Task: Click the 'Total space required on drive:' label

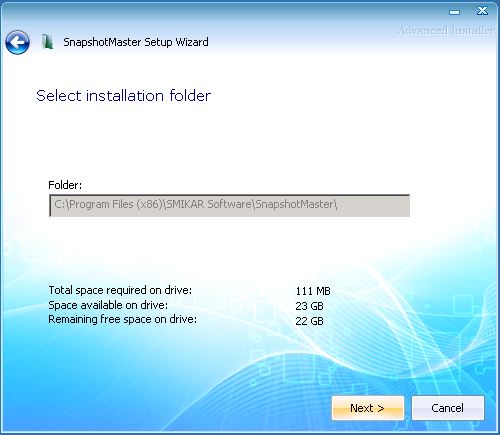Action: [120, 290]
